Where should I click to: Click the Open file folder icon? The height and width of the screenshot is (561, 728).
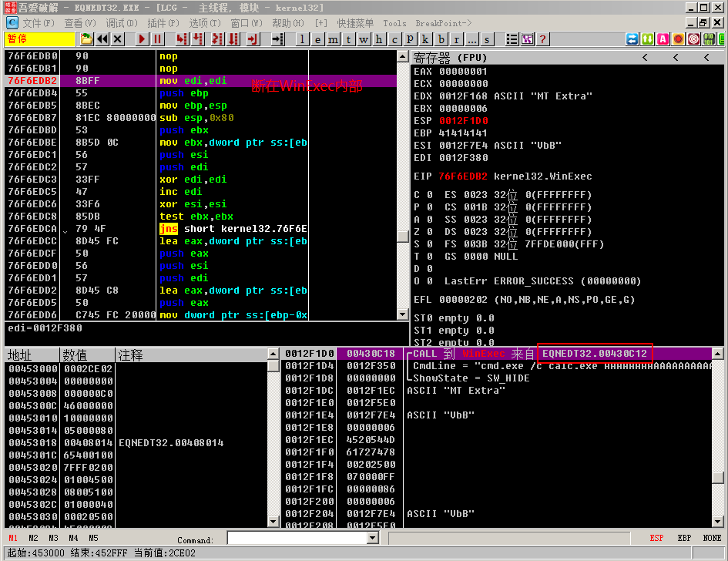tap(86, 39)
